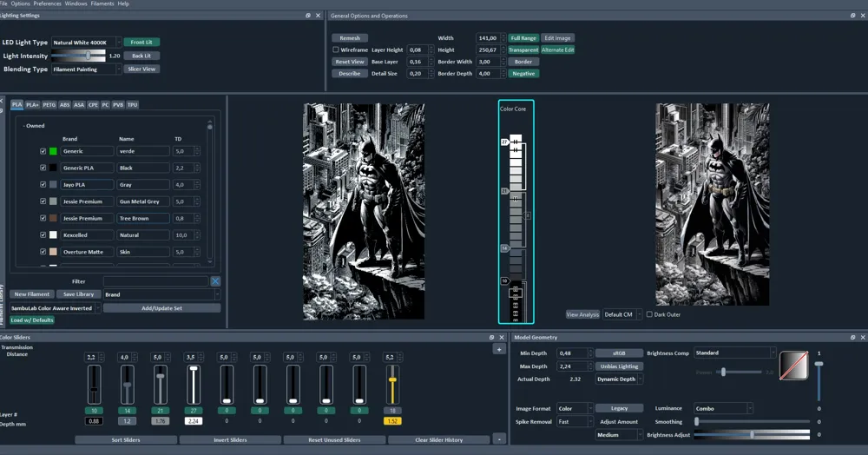Switch to the PETG filament tab
Image resolution: width=868 pixels, height=455 pixels.
click(x=49, y=105)
